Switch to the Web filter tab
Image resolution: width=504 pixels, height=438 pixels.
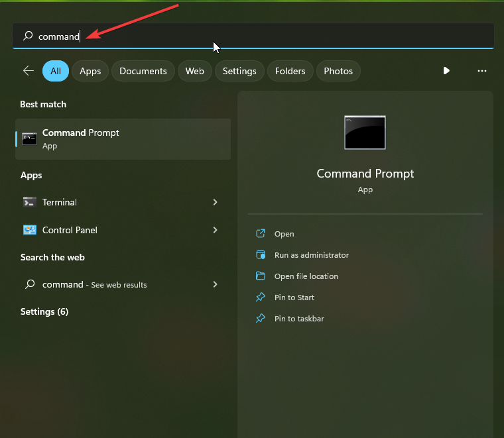pos(195,71)
